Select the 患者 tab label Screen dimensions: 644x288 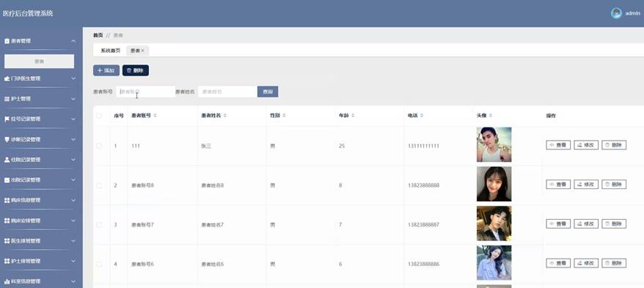coord(135,51)
